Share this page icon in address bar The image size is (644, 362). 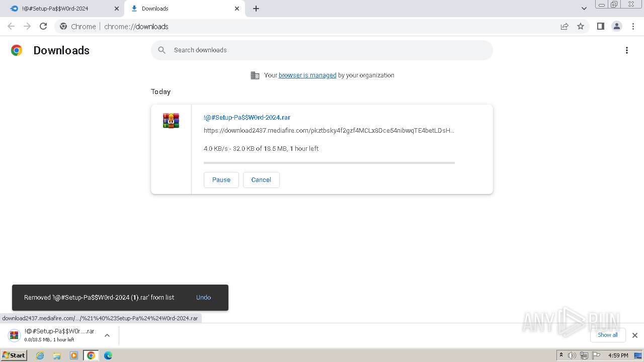pos(565,26)
